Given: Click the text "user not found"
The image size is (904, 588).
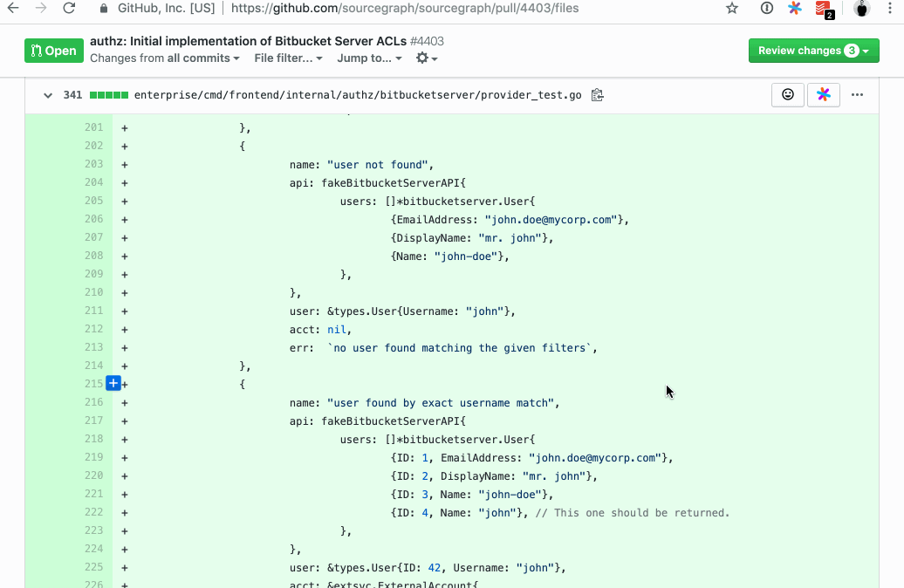Looking at the screenshot, I should coord(378,165).
